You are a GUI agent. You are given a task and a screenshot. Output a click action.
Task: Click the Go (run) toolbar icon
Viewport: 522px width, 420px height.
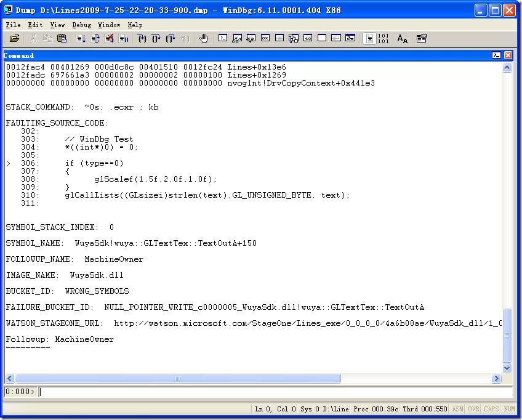pos(80,38)
